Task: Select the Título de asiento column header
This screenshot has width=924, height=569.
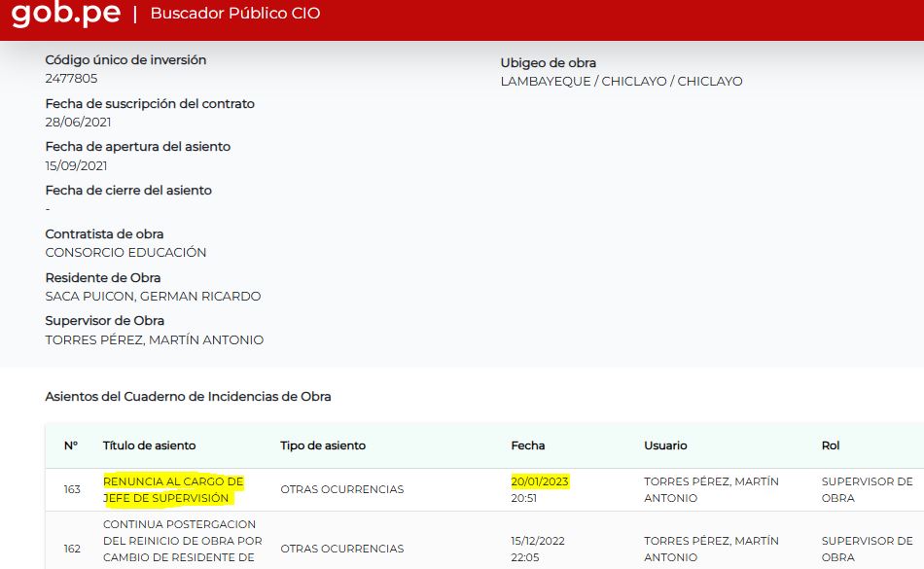Action: [x=149, y=445]
